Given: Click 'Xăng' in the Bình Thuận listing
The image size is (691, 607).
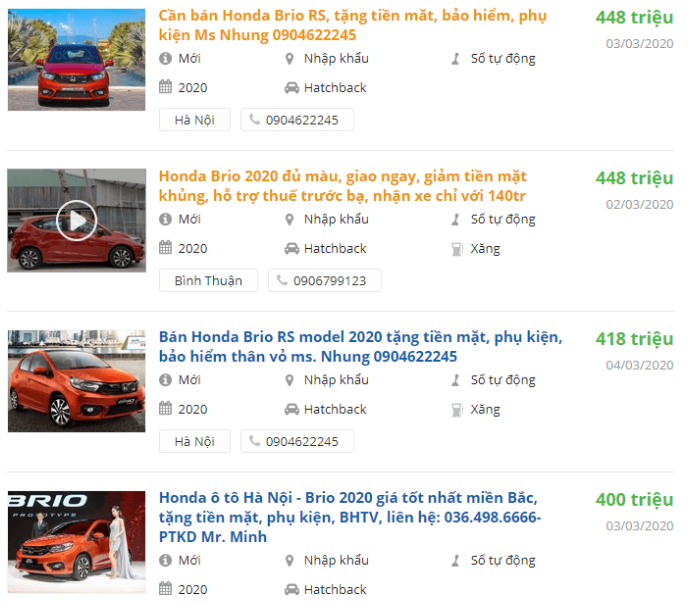Looking at the screenshot, I should (x=485, y=249).
